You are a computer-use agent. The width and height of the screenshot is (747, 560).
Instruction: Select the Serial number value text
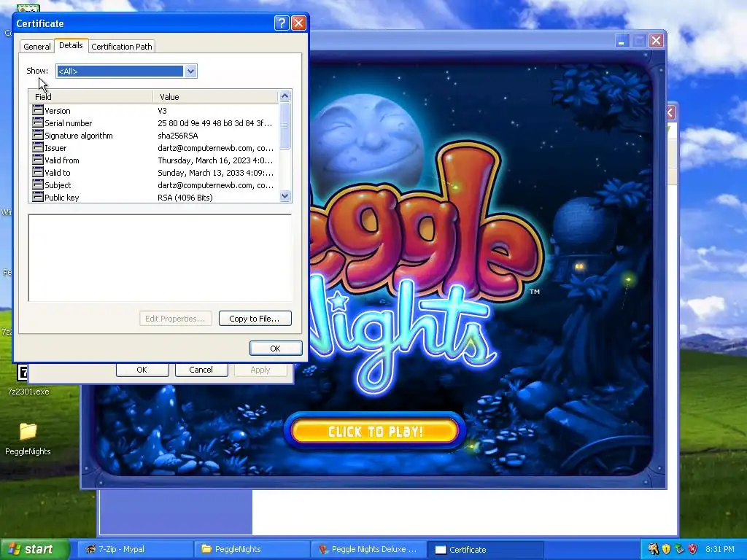click(x=215, y=123)
